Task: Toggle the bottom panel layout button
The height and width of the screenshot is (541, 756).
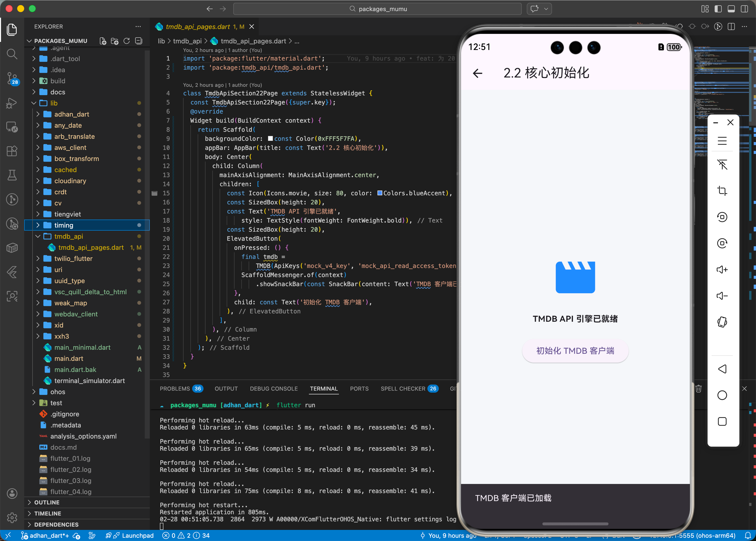Action: (x=731, y=9)
